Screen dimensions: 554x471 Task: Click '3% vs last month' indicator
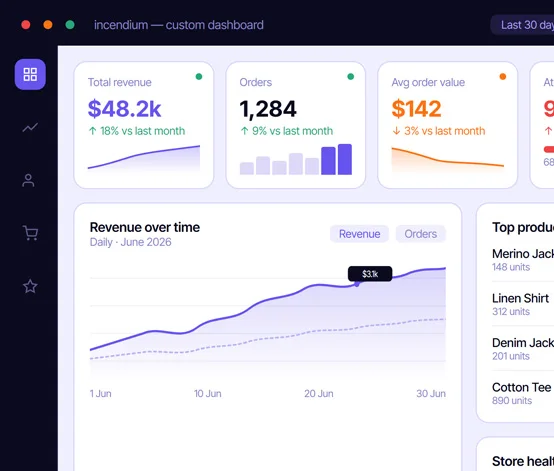click(438, 131)
